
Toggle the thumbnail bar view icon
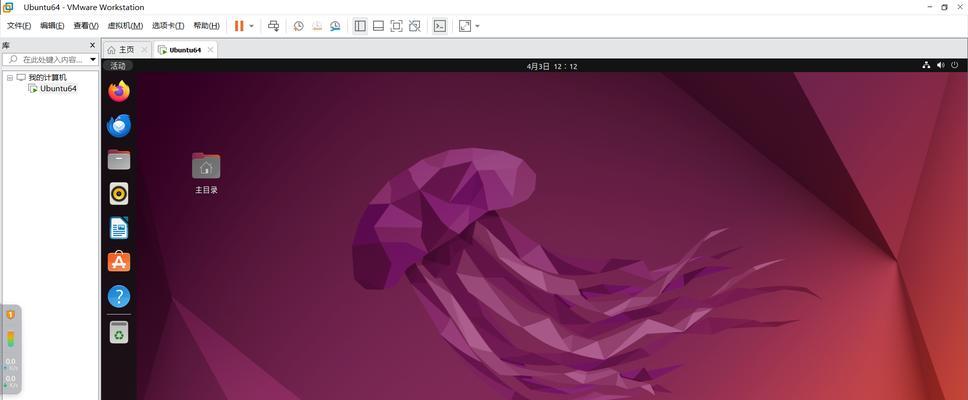tap(378, 26)
